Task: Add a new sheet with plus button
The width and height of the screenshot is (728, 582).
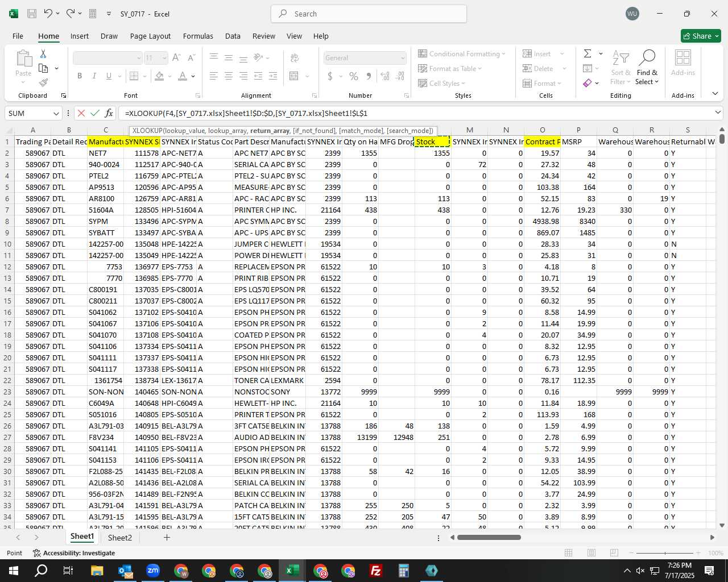Action: pos(167,537)
